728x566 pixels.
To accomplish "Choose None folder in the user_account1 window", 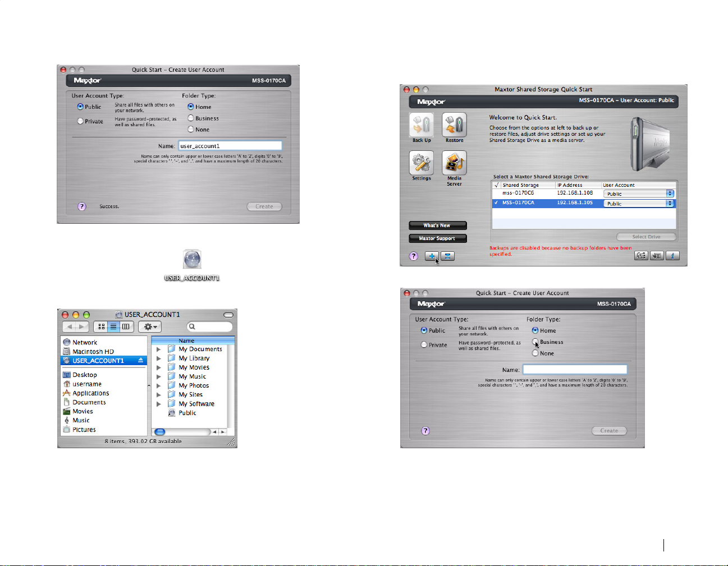I will coord(191,130).
